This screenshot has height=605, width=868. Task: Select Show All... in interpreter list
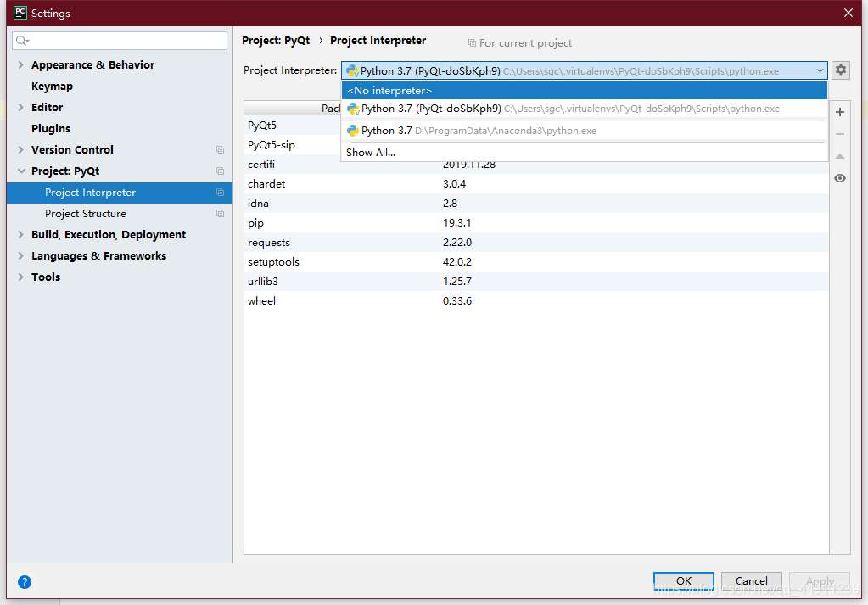click(584, 152)
